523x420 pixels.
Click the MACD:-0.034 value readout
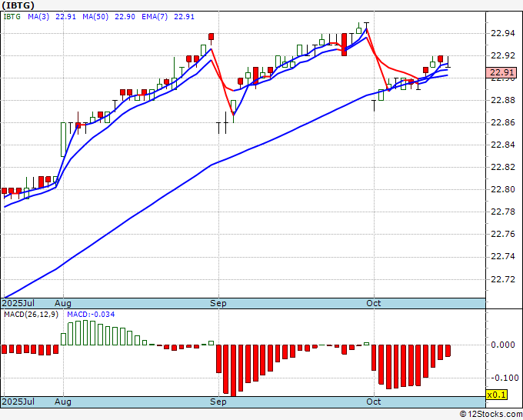click(x=91, y=315)
